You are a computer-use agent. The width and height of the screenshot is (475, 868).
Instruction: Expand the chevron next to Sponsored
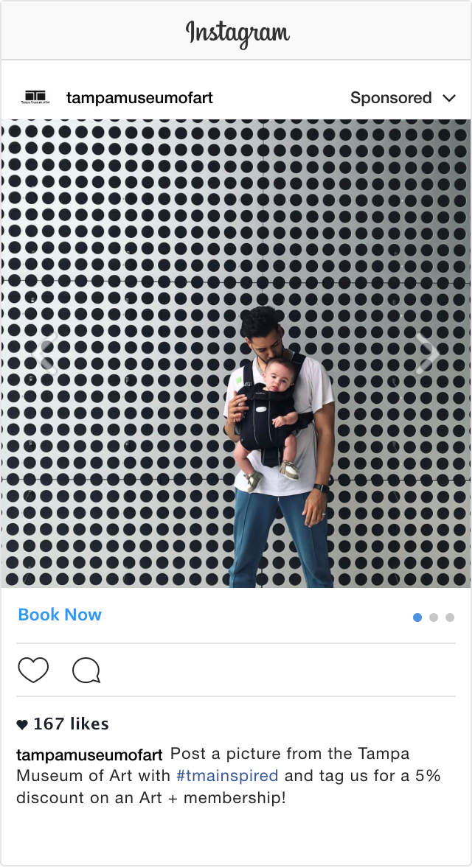(449, 98)
